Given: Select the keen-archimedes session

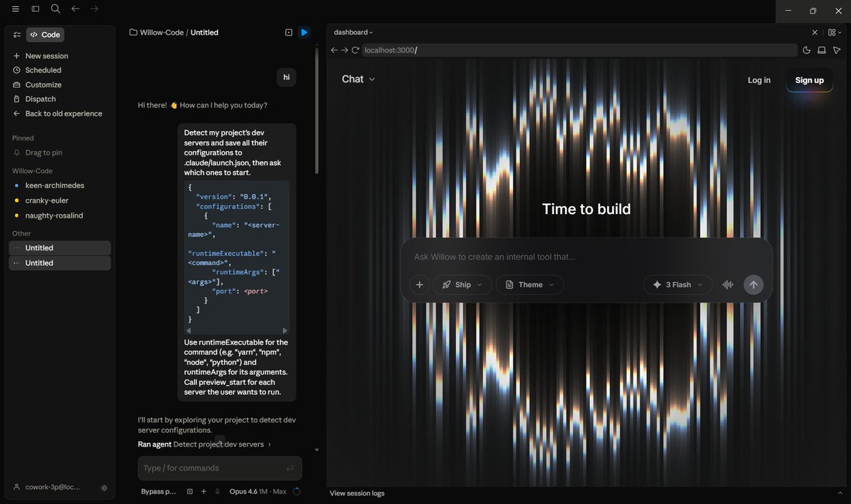Looking at the screenshot, I should tap(56, 185).
